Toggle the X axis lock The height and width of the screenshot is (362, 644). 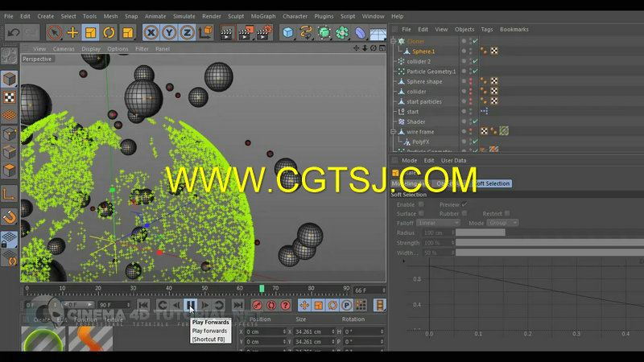[151, 32]
